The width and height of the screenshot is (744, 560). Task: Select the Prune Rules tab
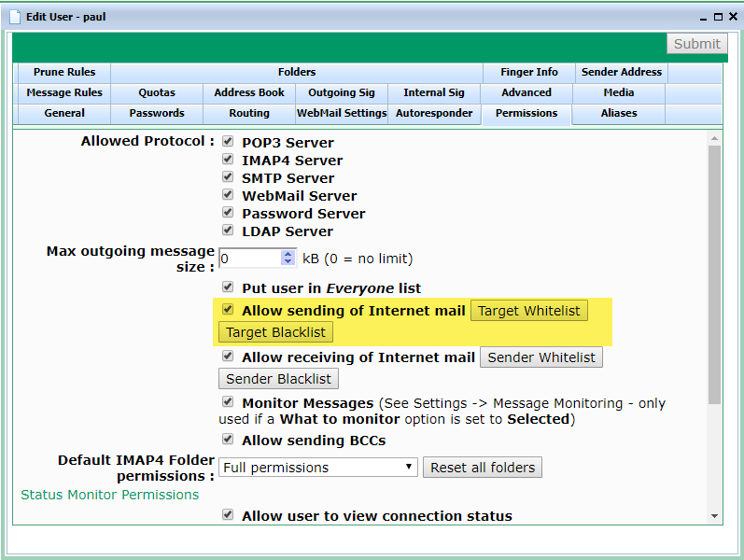click(x=63, y=72)
